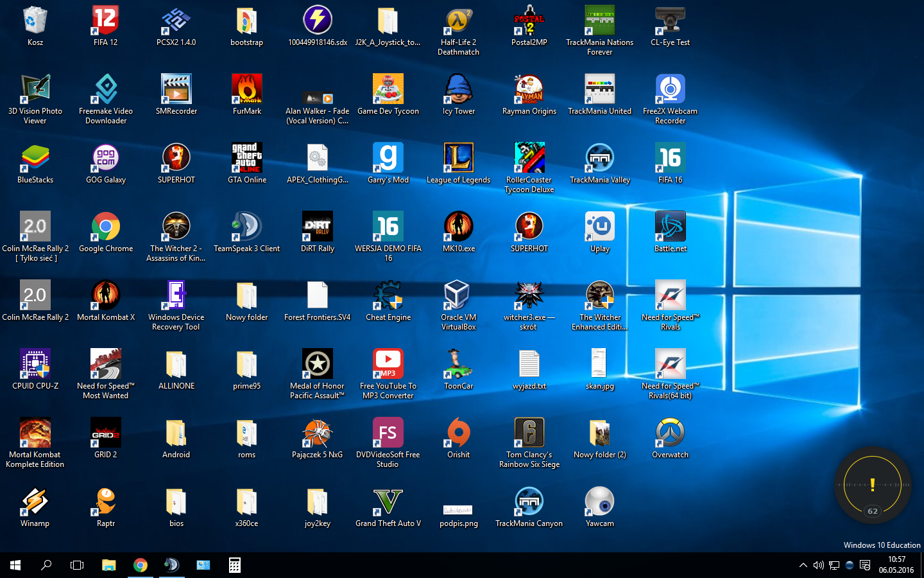The width and height of the screenshot is (924, 578).
Task: Launch Oracle VM VirtualBox
Action: point(459,295)
